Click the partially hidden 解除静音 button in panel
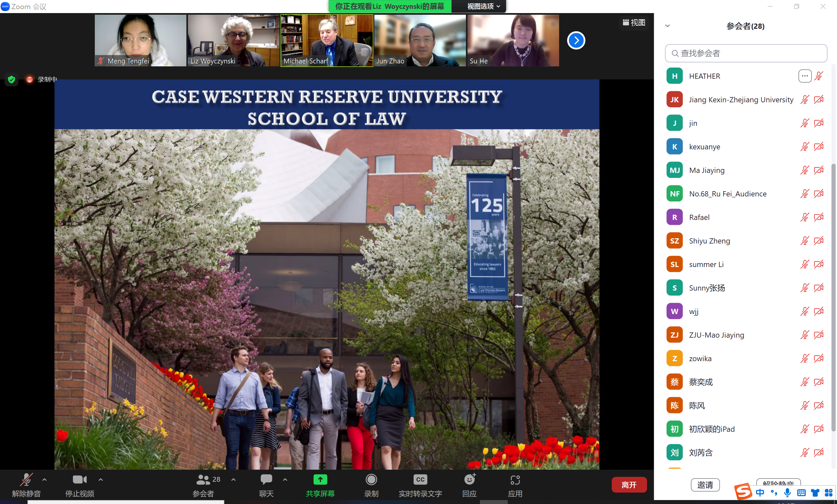The width and height of the screenshot is (837, 504). coord(778,483)
